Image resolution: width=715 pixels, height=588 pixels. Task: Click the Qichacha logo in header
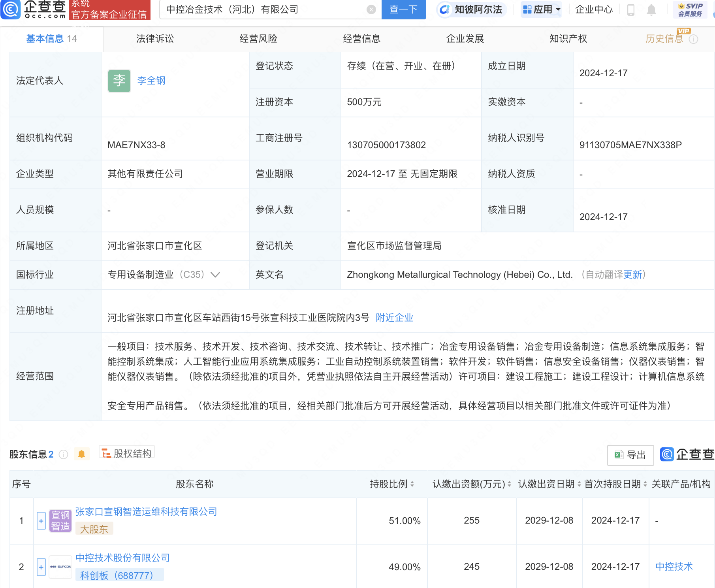[34, 9]
